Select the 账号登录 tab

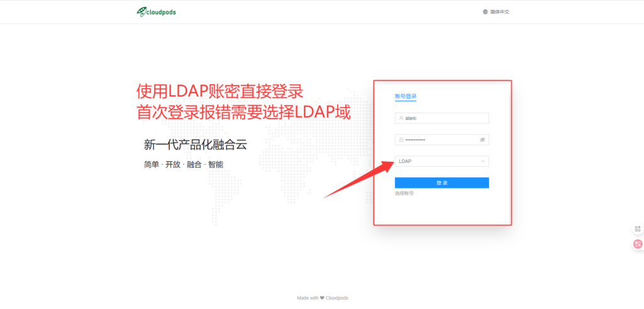[406, 96]
